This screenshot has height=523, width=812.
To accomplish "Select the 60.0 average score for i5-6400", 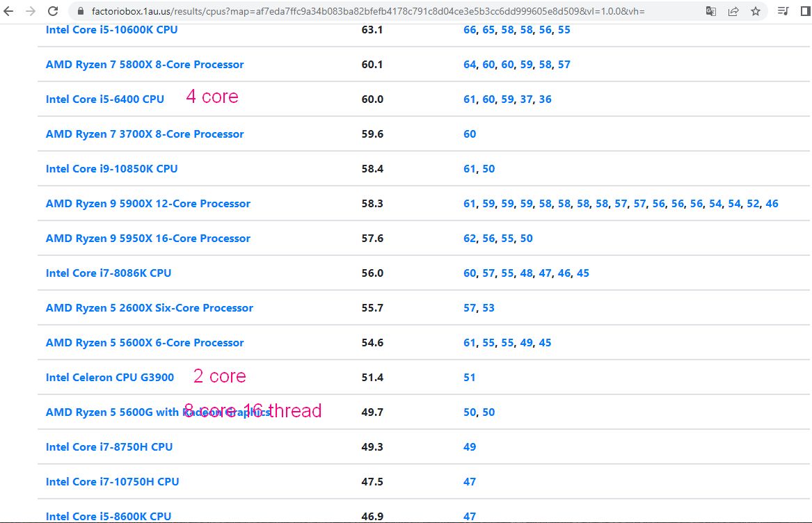I will 372,99.
